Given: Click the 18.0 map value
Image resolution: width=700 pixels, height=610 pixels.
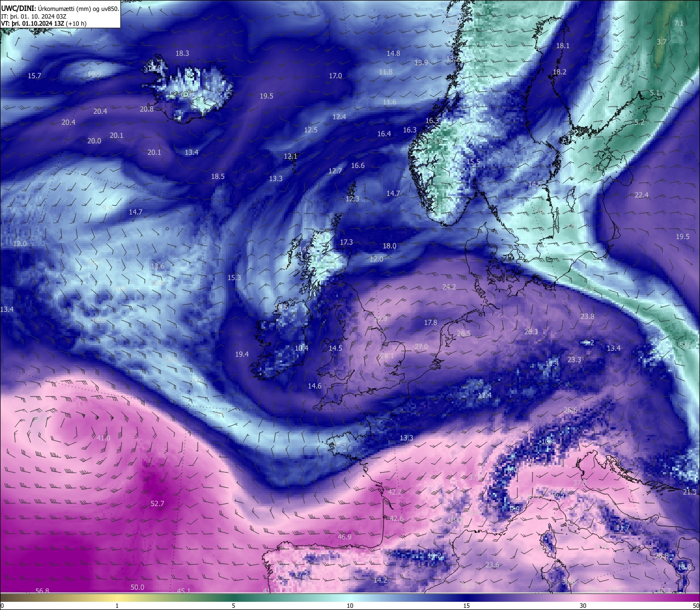Looking at the screenshot, I should point(389,246).
